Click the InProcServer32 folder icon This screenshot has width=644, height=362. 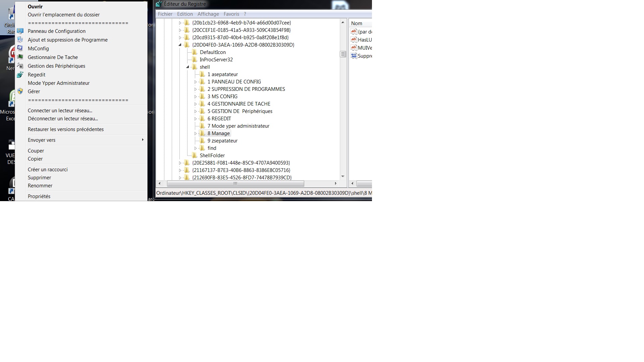tap(195, 60)
